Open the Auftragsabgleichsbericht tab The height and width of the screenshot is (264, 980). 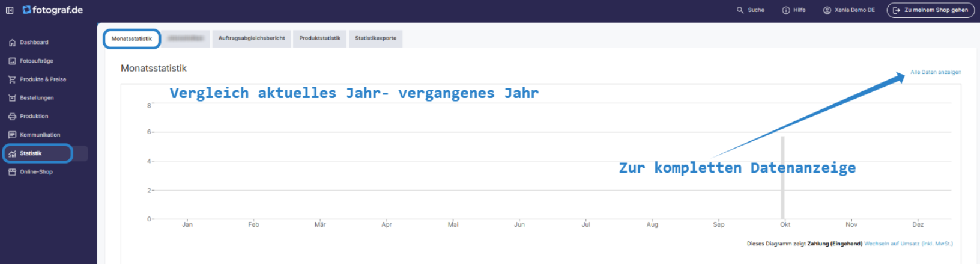(x=252, y=38)
